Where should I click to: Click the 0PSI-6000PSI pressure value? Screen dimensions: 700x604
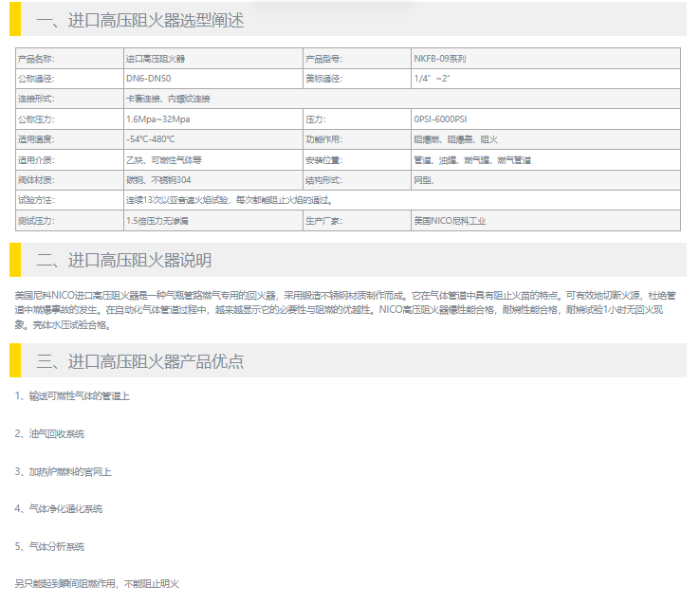pyautogui.click(x=440, y=119)
